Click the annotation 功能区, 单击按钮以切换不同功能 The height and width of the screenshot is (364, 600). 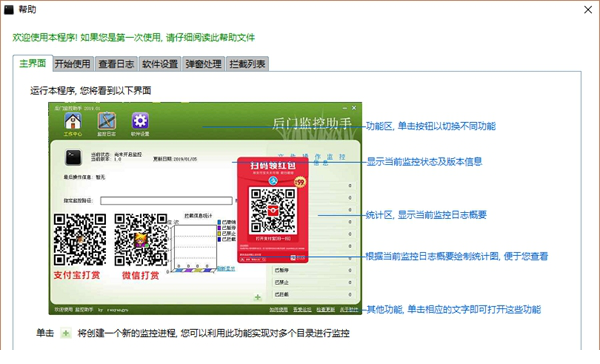coord(431,126)
